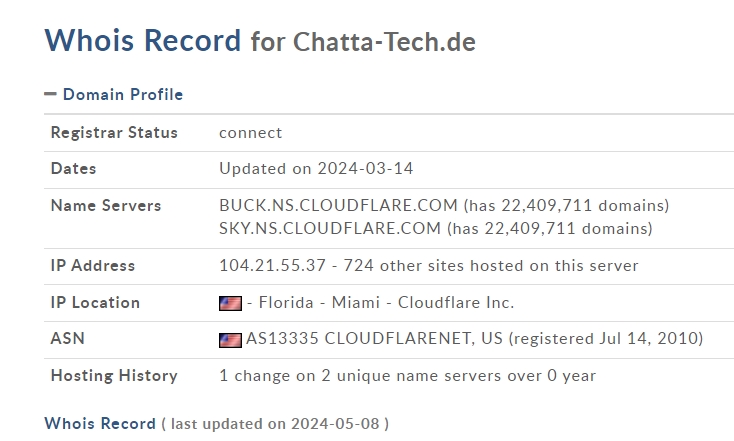Viewport: 734px width, 441px height.
Task: Select the ASN label
Action: tap(67, 338)
